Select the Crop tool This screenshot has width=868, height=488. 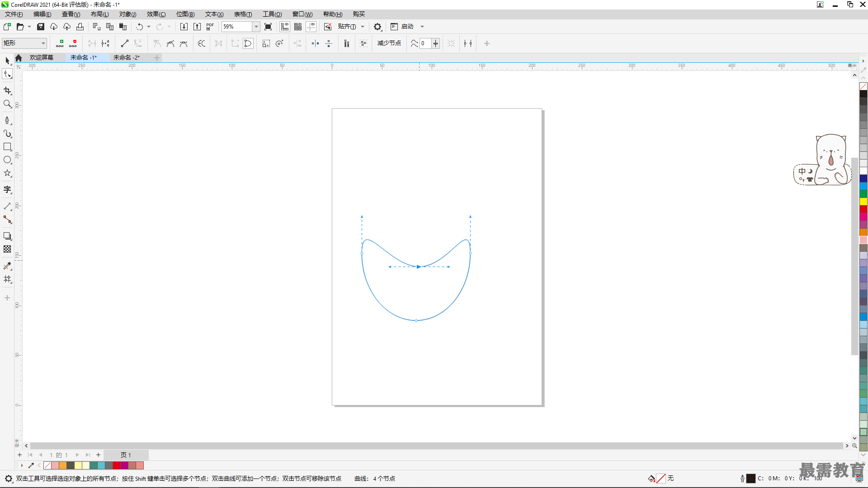pos(7,91)
